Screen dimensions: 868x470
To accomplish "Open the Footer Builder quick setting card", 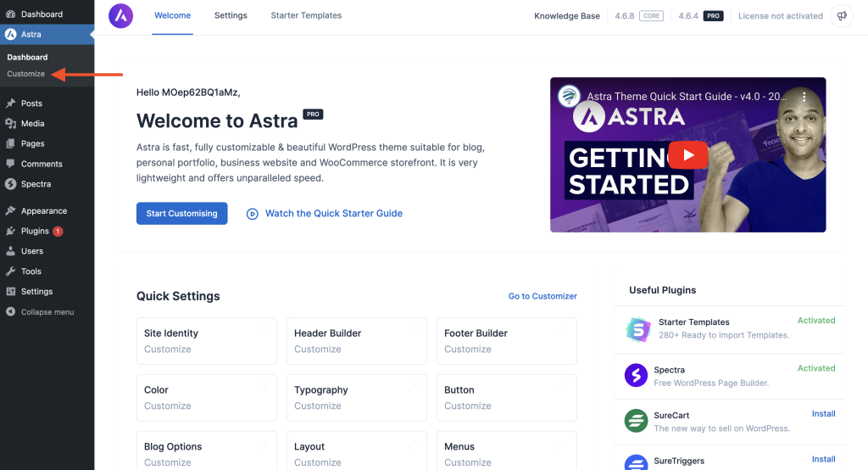I will (x=507, y=341).
